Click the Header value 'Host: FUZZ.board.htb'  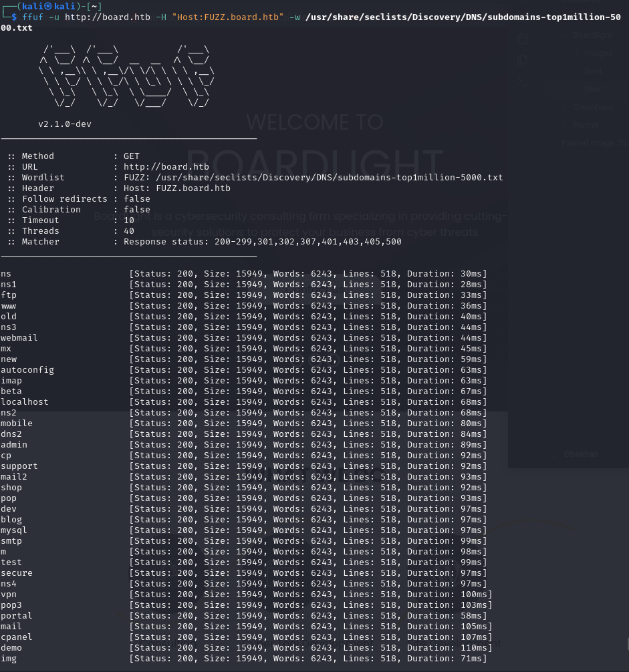pyautogui.click(x=177, y=188)
